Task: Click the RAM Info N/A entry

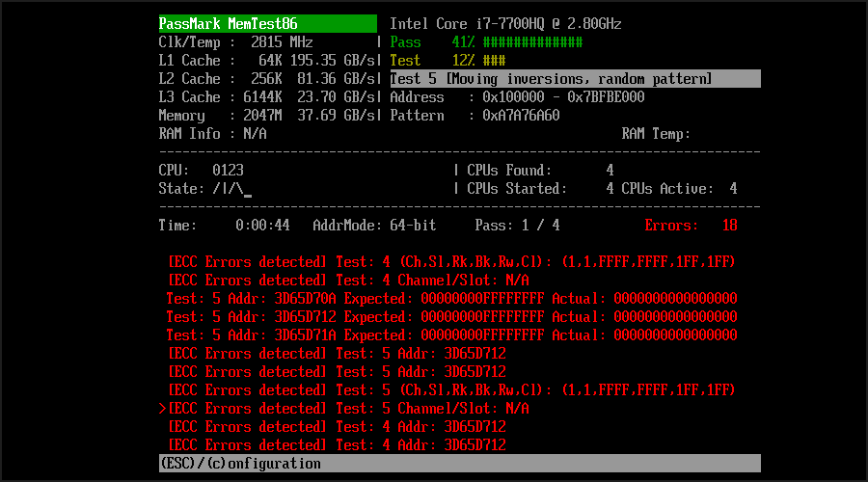Action: (x=212, y=133)
